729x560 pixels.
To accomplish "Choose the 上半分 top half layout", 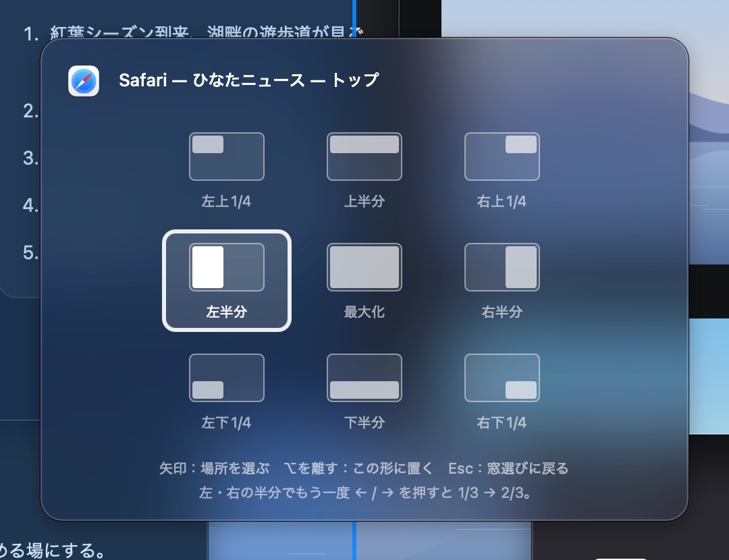I will [364, 169].
